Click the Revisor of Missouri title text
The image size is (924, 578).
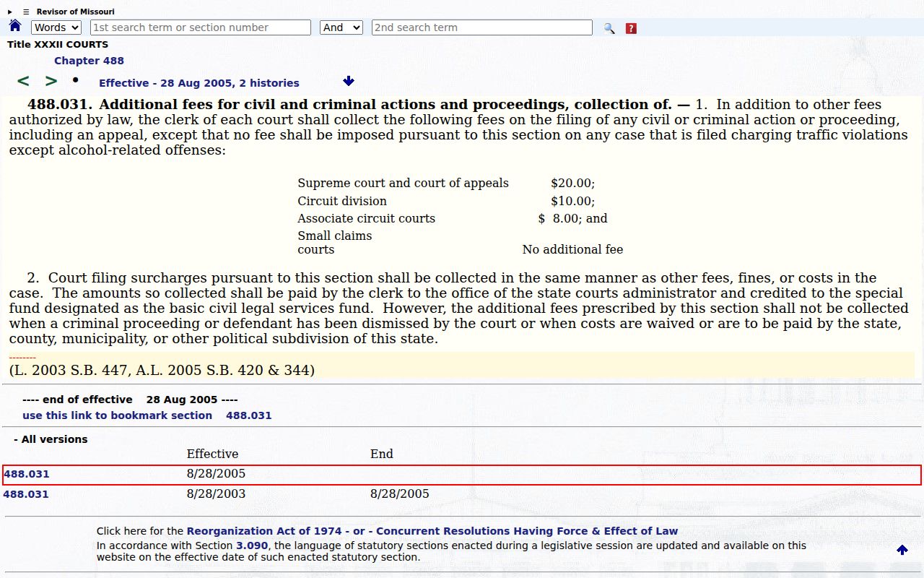point(76,12)
